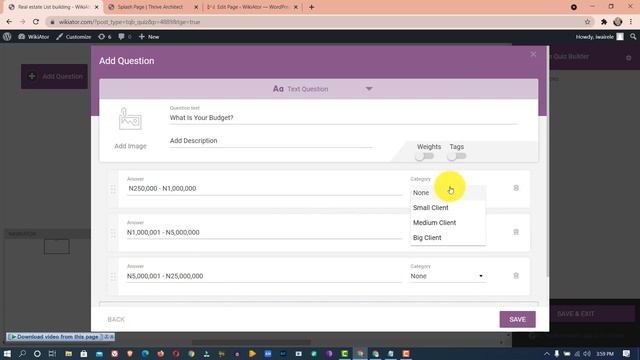
Task: Switch to Splash Page Thrive Architect tab
Action: point(151,7)
